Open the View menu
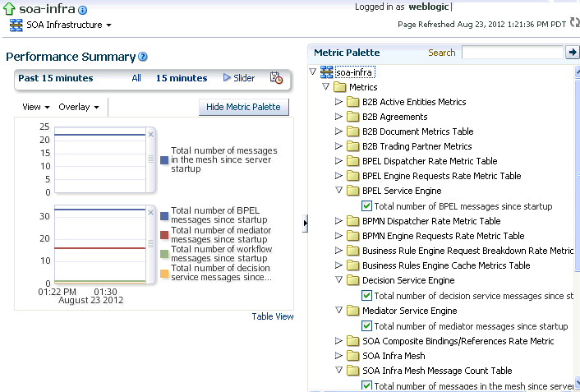 pos(36,107)
